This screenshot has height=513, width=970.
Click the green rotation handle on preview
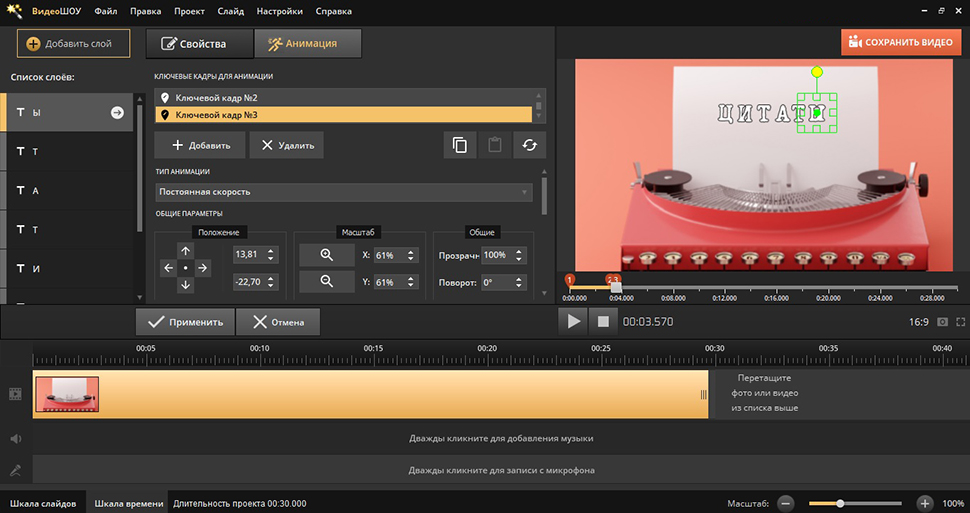click(817, 72)
